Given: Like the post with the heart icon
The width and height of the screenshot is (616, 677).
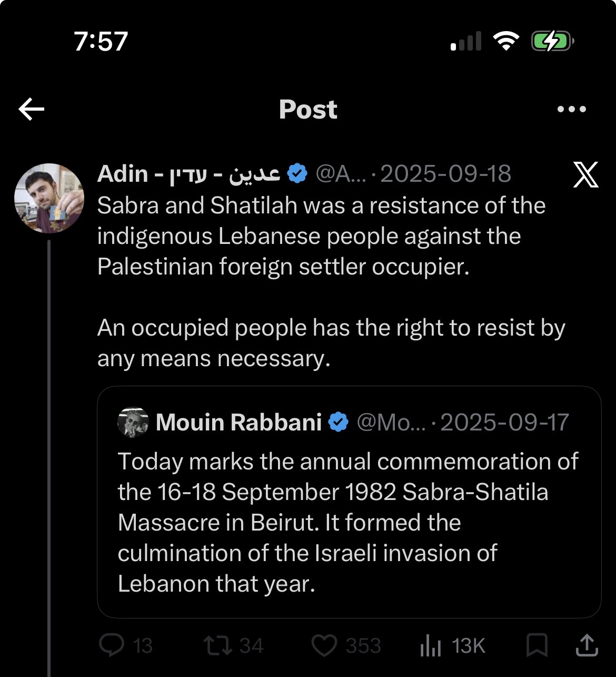Looking at the screenshot, I should click(x=324, y=645).
